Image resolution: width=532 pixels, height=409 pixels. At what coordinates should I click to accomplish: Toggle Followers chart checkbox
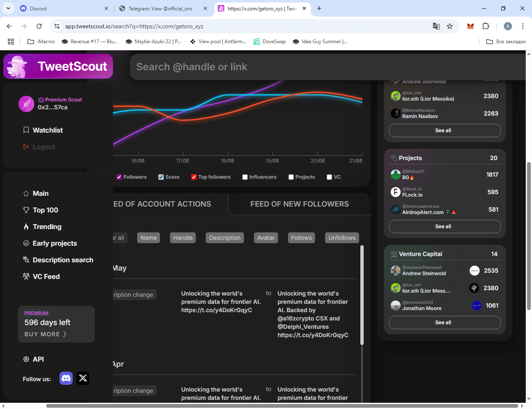119,177
